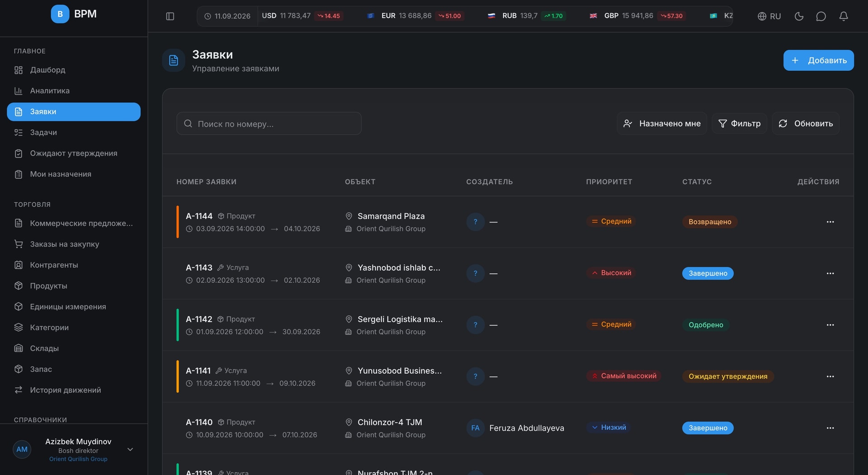Click the Orient Qurilish Group link under user name
Viewport: 868px width, 475px height.
[78, 459]
